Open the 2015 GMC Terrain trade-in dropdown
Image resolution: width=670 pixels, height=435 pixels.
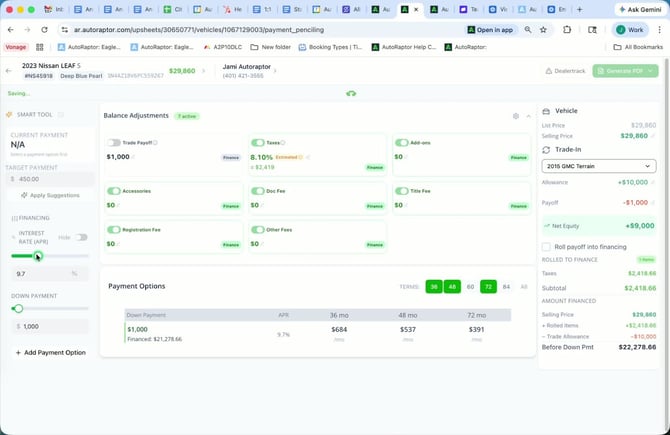click(598, 165)
